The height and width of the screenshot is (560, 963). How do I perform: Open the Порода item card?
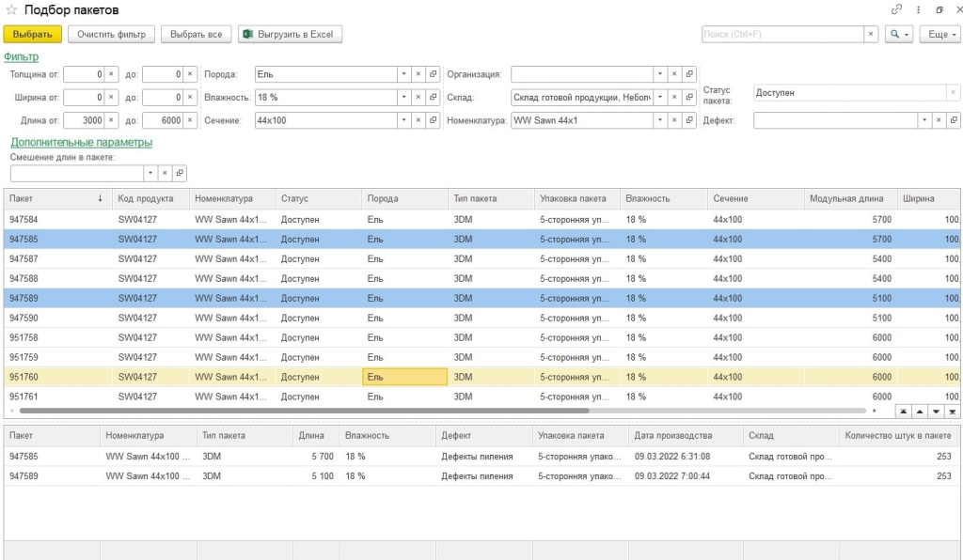click(433, 74)
